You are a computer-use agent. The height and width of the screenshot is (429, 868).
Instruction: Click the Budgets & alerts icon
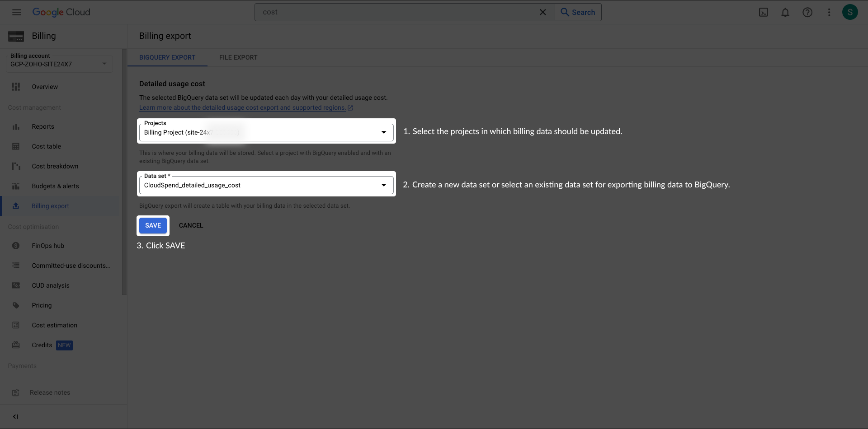pos(16,186)
